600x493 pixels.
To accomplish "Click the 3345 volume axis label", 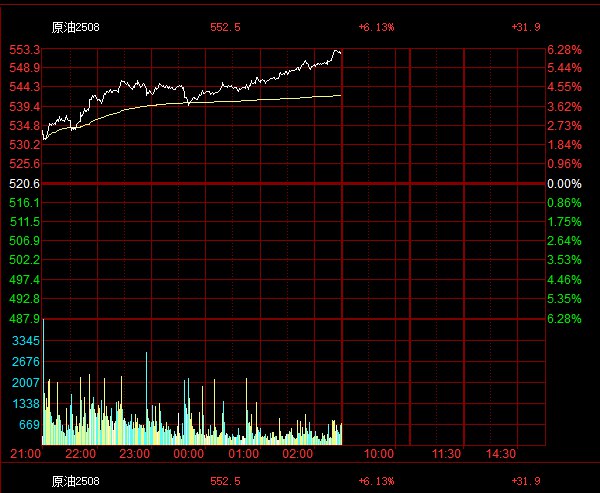I will coord(26,341).
